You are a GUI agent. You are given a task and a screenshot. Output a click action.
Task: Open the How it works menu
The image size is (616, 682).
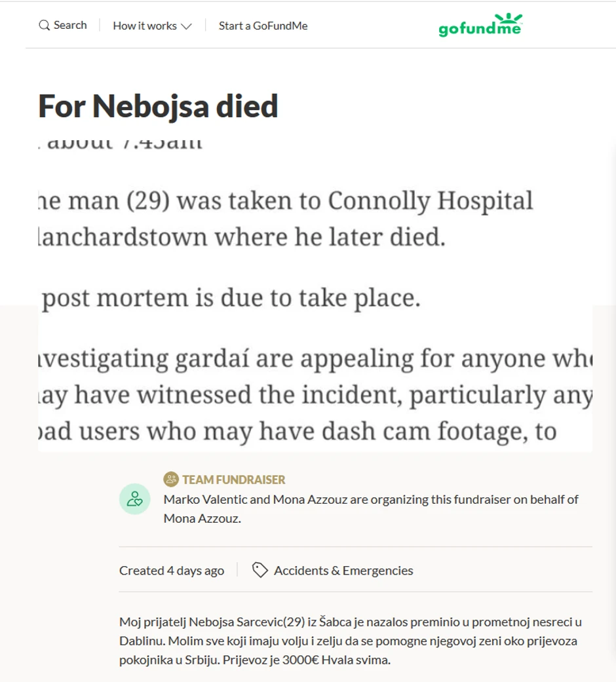coord(145,26)
